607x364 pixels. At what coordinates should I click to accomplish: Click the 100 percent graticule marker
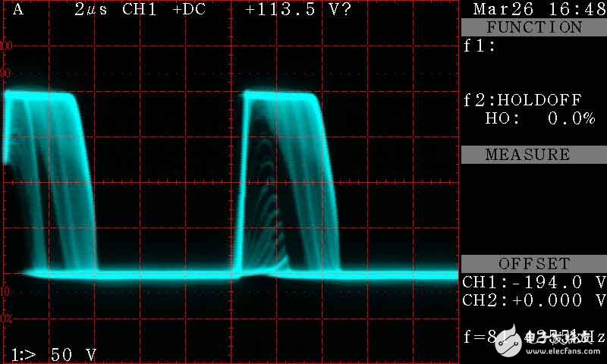click(x=6, y=46)
